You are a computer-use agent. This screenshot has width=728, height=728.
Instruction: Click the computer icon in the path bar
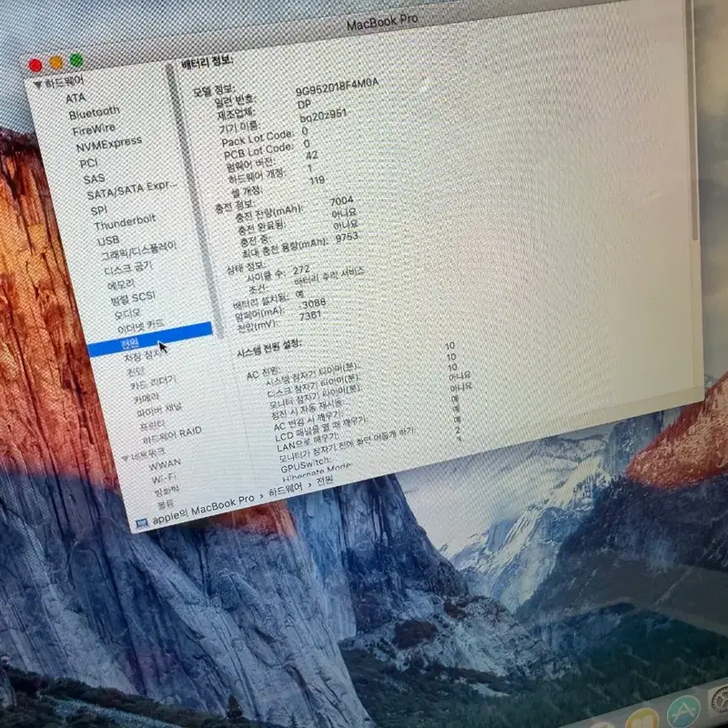142,523
